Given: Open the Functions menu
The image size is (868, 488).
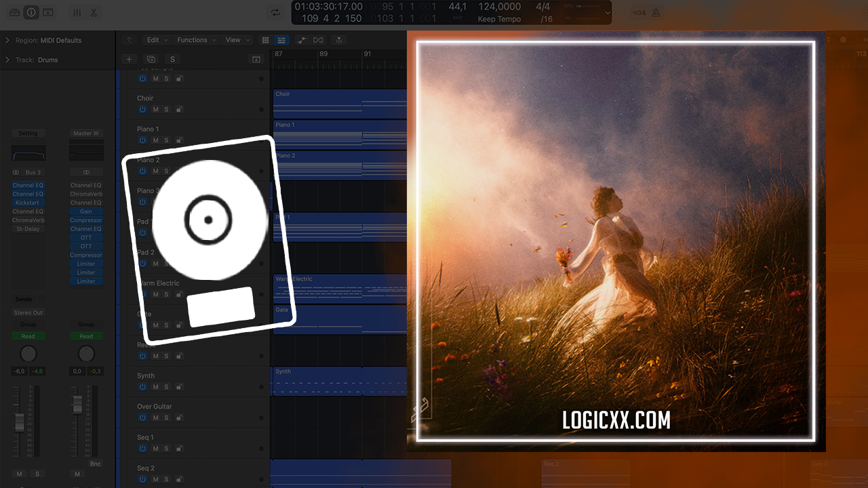Looking at the screenshot, I should (196, 40).
